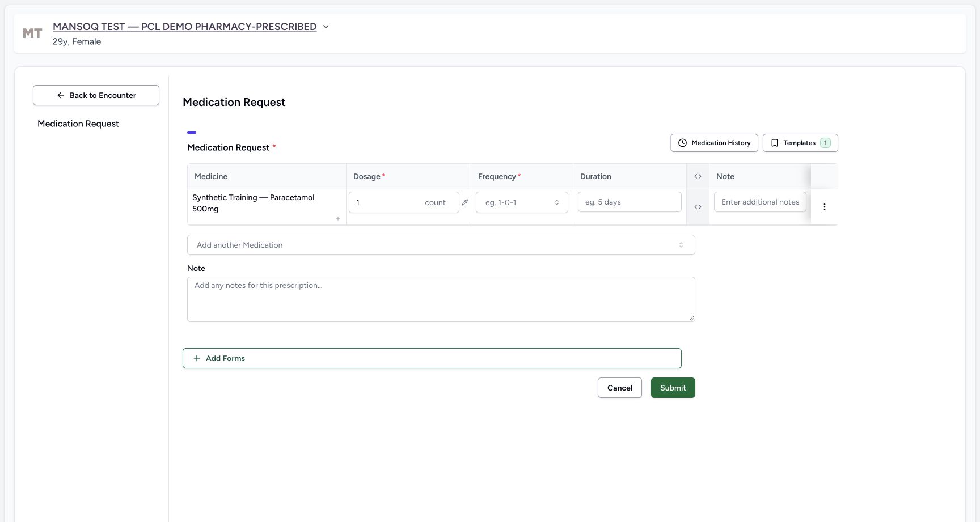
Task: Open the MANSOQ TEST patient name link
Action: pyautogui.click(x=184, y=27)
